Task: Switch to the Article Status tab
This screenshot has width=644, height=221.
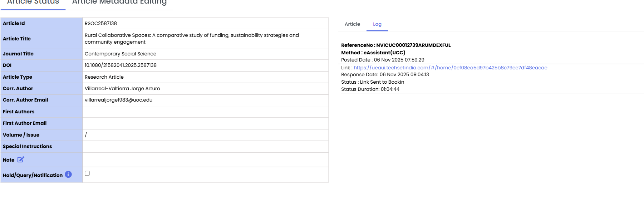Action: pyautogui.click(x=33, y=3)
